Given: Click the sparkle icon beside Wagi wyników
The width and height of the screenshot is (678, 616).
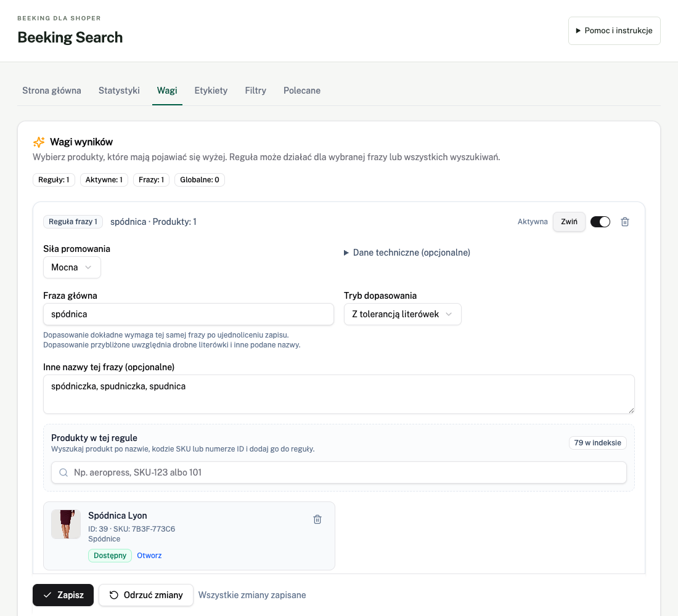Looking at the screenshot, I should tap(39, 142).
